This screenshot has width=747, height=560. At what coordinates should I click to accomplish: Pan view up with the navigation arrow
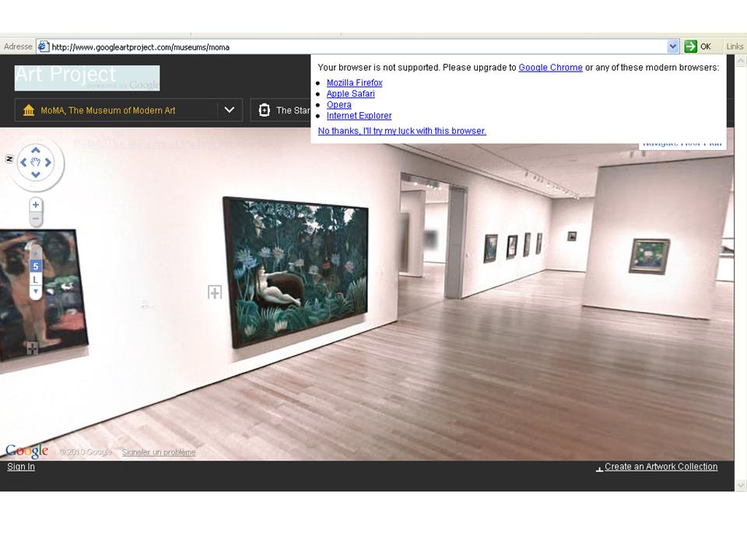(36, 151)
